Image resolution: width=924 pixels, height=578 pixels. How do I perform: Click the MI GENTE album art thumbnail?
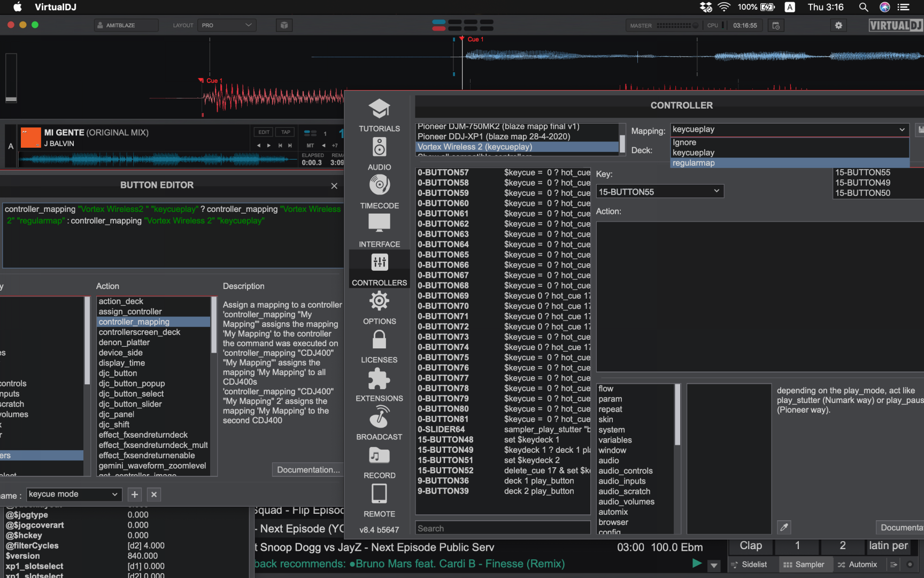(x=30, y=138)
